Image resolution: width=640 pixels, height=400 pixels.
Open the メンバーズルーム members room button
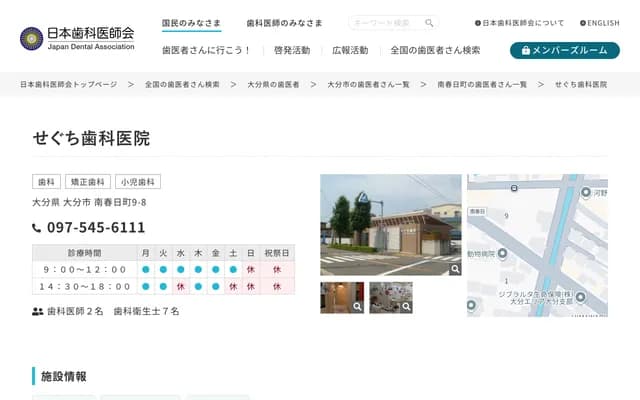coord(564,50)
